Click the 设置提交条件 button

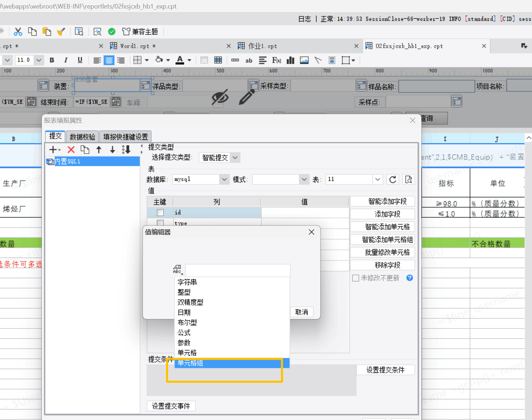point(385,370)
